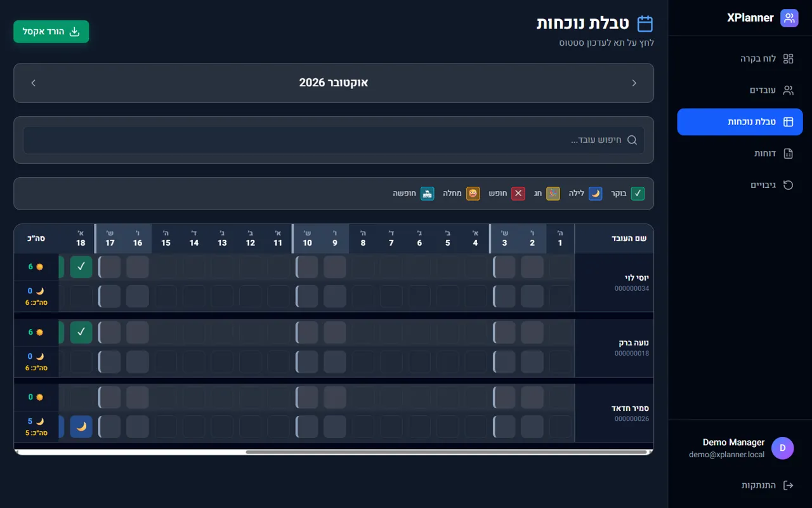Click employee name נועה ברק

[634, 343]
